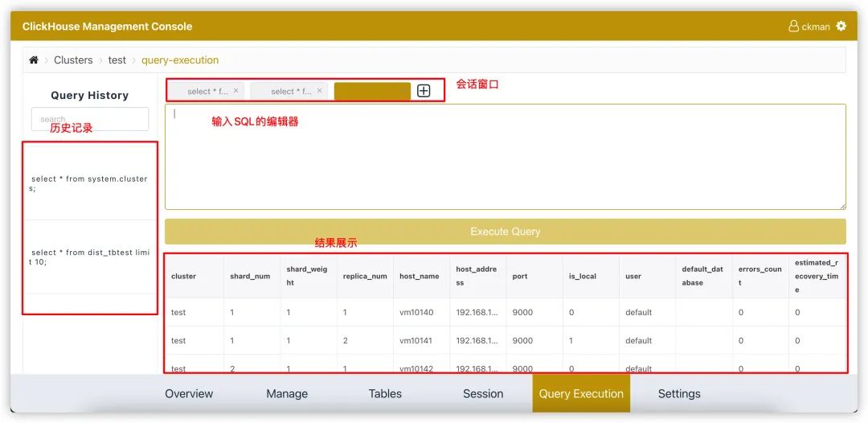The height and width of the screenshot is (423, 868).
Task: Click the user column header
Action: [647, 276]
